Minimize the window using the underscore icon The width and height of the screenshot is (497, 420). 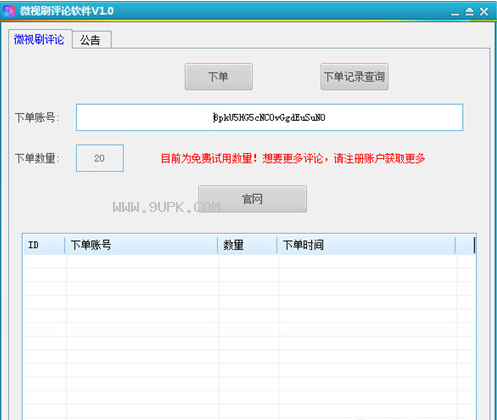(455, 13)
